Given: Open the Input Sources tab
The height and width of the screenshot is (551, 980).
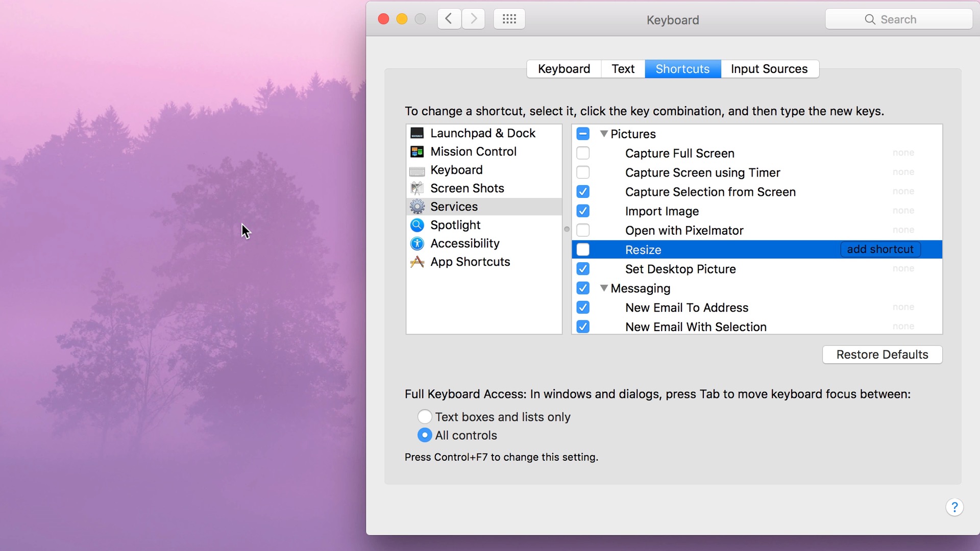Looking at the screenshot, I should click(x=769, y=68).
